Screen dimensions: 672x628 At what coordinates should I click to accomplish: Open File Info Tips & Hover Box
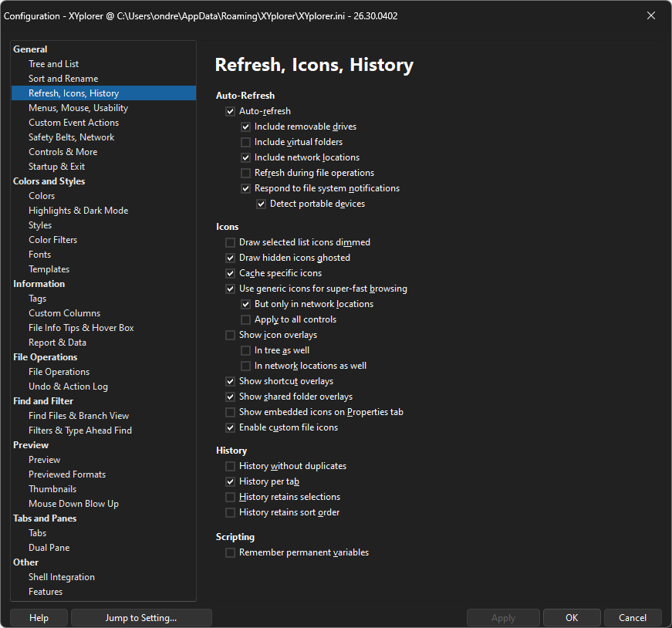[x=81, y=328]
